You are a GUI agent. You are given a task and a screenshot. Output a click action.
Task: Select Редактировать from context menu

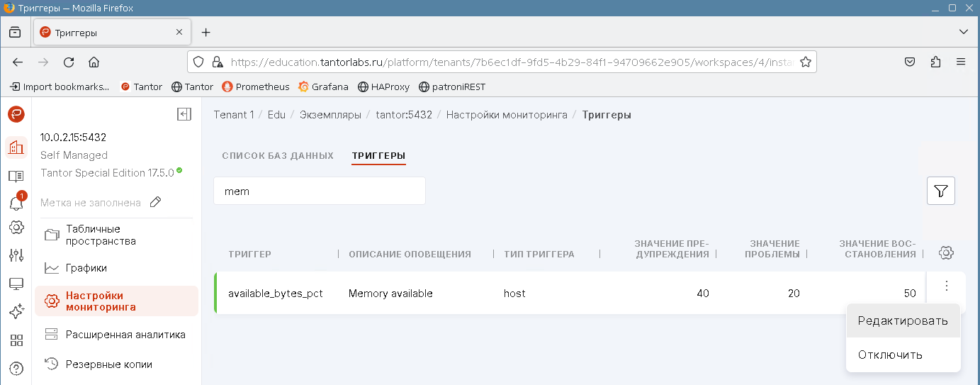902,320
